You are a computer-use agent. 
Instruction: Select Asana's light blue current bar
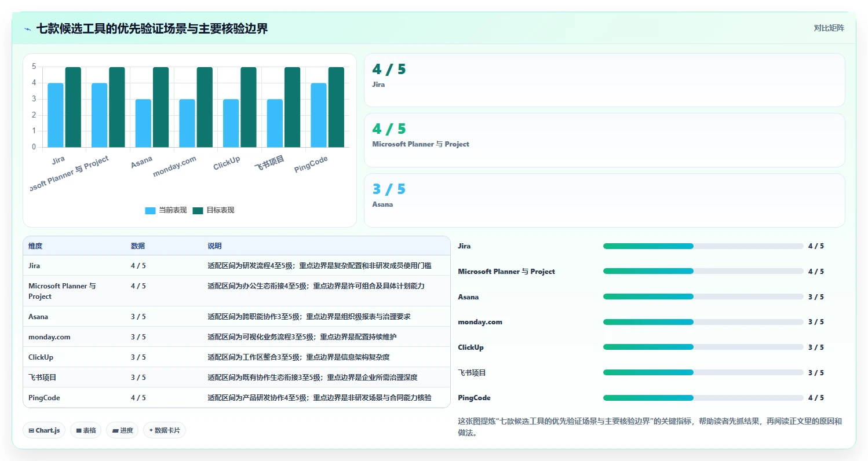(x=143, y=123)
